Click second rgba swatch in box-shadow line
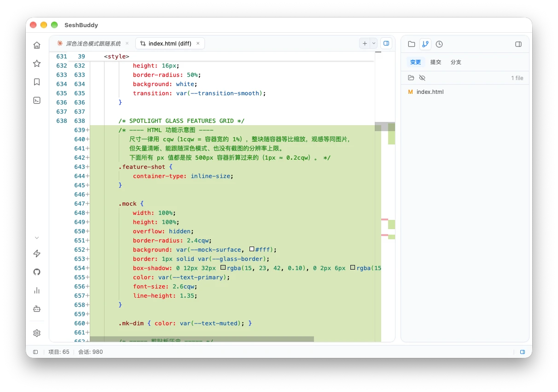558x392 pixels. pos(353,268)
